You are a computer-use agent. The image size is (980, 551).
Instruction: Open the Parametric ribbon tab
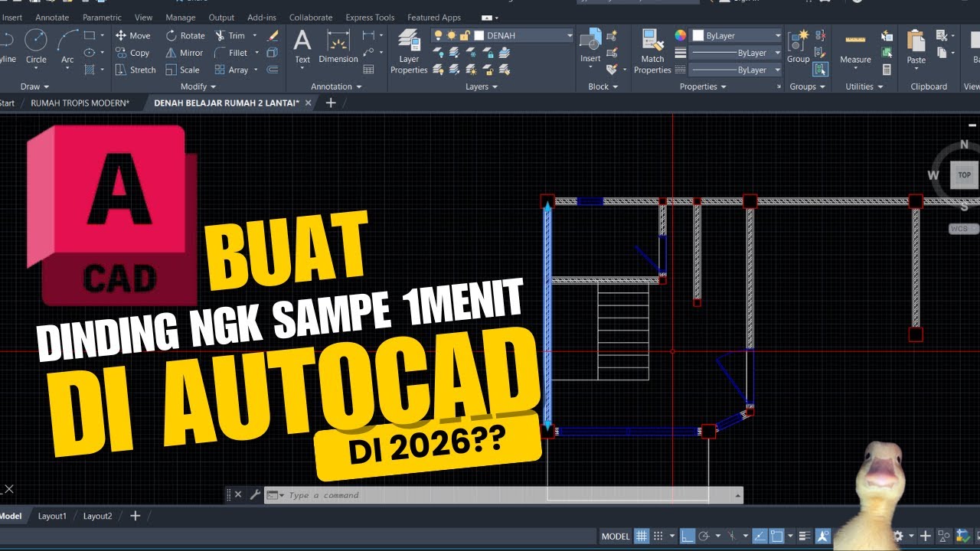[102, 18]
